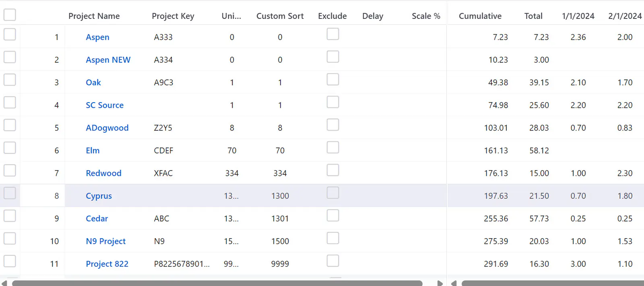This screenshot has width=644, height=286.
Task: Click the Total column header
Action: point(533,16)
